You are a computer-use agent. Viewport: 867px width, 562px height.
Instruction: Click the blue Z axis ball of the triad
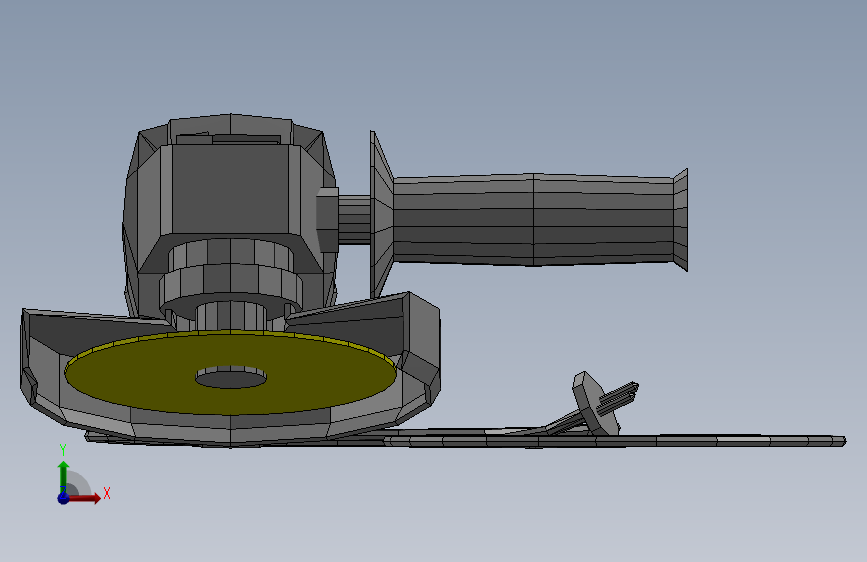[x=63, y=498]
